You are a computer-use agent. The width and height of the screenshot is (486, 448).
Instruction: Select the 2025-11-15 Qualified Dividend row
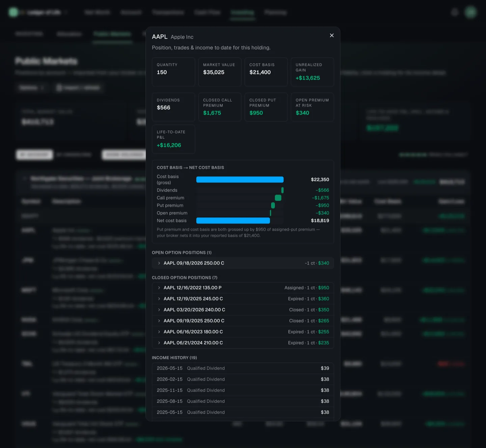click(x=243, y=390)
